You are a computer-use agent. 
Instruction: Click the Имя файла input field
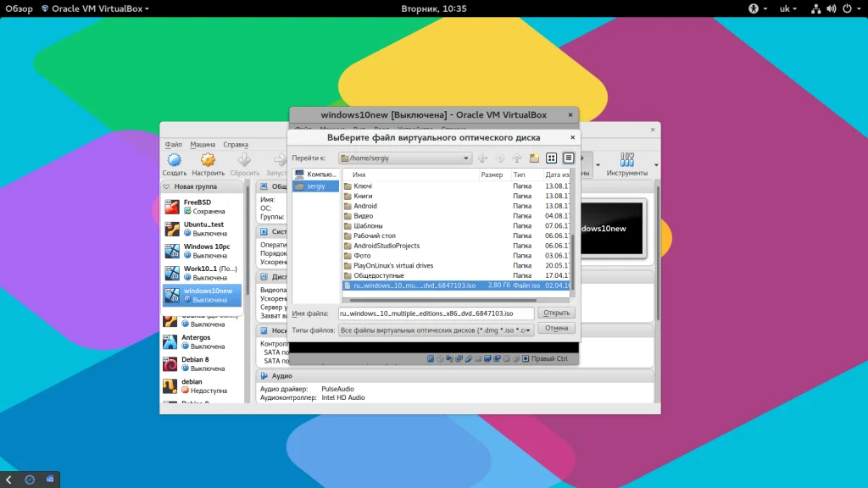click(437, 313)
